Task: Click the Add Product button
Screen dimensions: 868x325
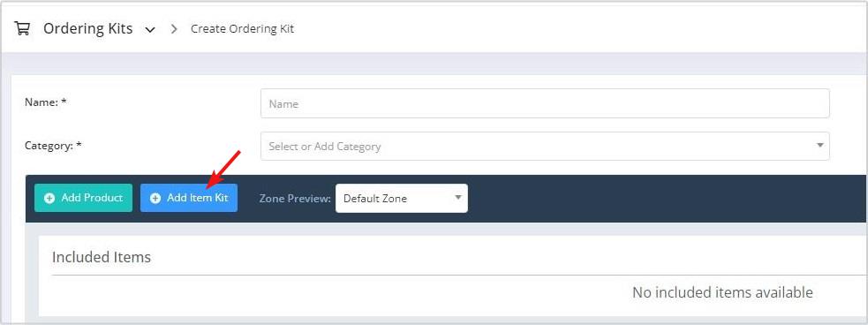Action: tap(84, 198)
